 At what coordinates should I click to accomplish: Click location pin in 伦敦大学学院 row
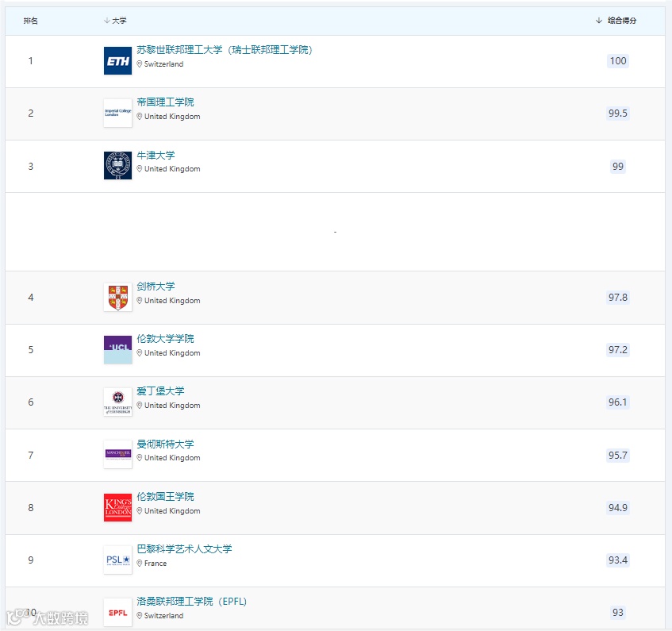pyautogui.click(x=140, y=353)
